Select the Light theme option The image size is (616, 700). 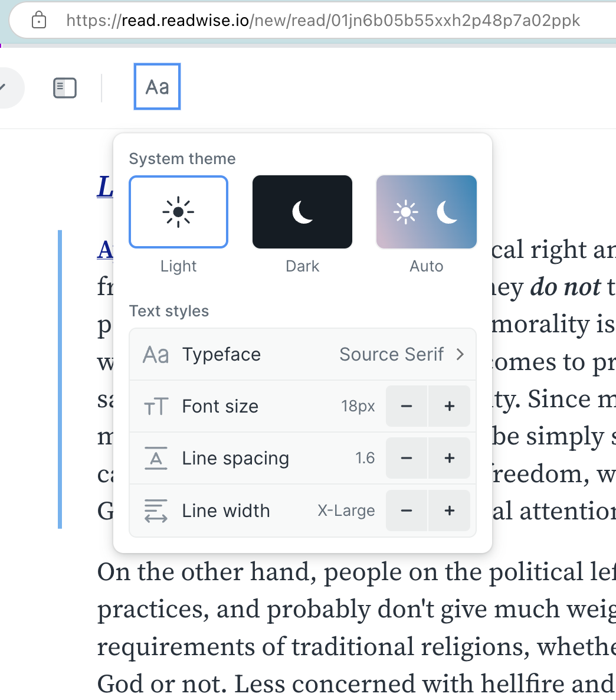coord(178,212)
